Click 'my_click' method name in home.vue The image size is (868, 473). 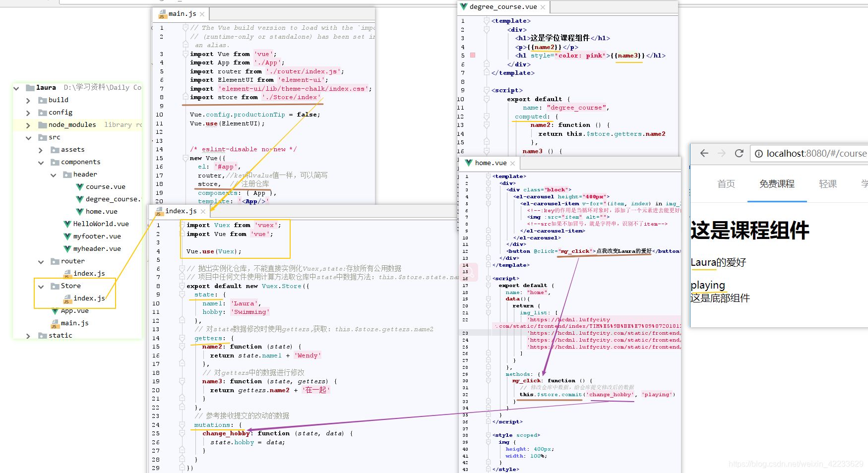click(x=526, y=381)
